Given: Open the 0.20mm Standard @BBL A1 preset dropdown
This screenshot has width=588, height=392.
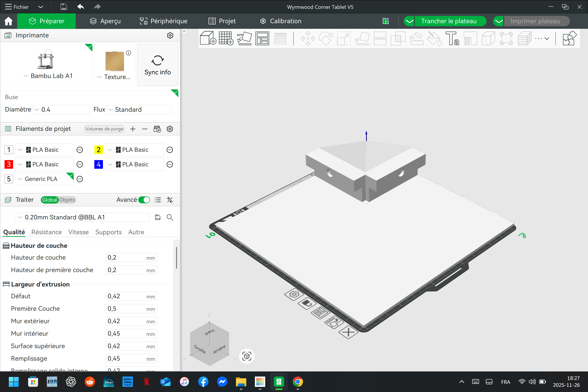Looking at the screenshot, I should coord(83,217).
